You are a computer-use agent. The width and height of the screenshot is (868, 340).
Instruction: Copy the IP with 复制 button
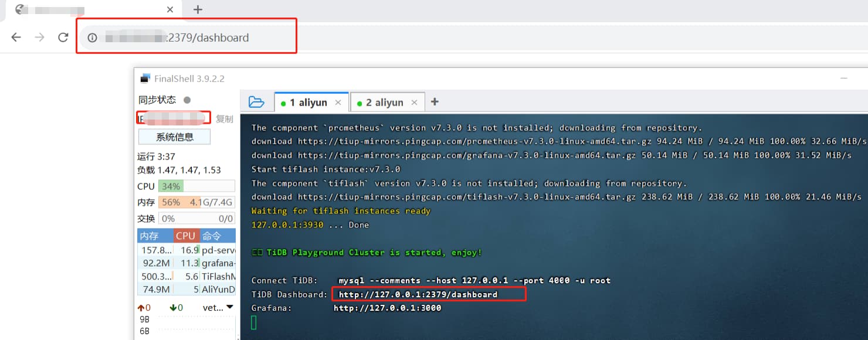coord(224,118)
